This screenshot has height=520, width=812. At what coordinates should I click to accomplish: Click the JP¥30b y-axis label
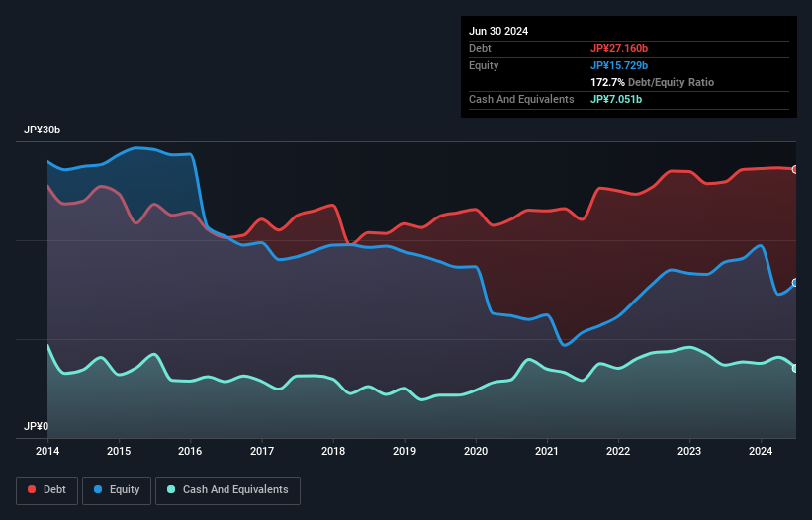(42, 130)
